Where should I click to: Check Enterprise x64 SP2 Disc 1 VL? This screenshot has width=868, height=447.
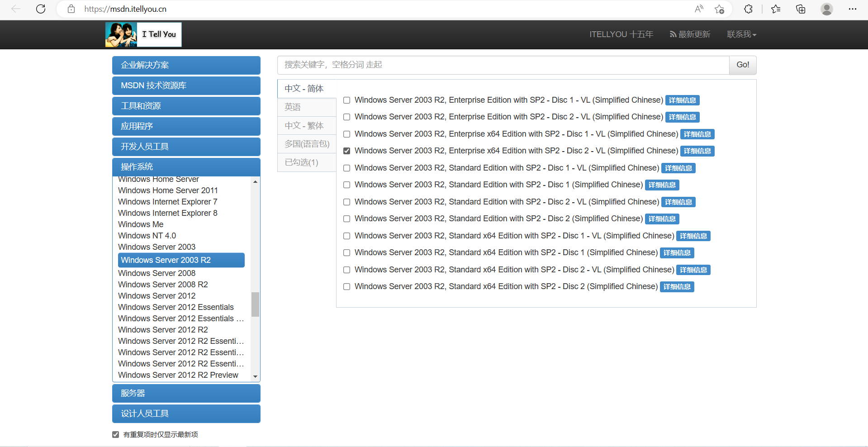(347, 134)
